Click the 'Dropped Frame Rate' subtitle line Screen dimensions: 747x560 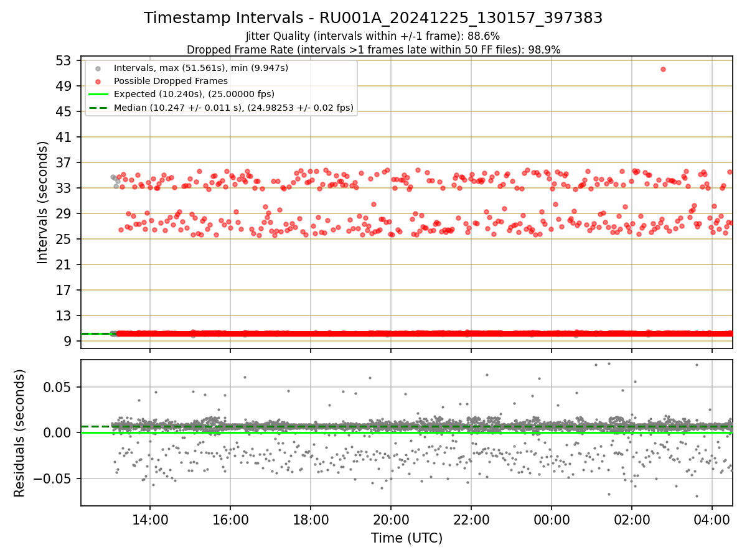click(374, 50)
